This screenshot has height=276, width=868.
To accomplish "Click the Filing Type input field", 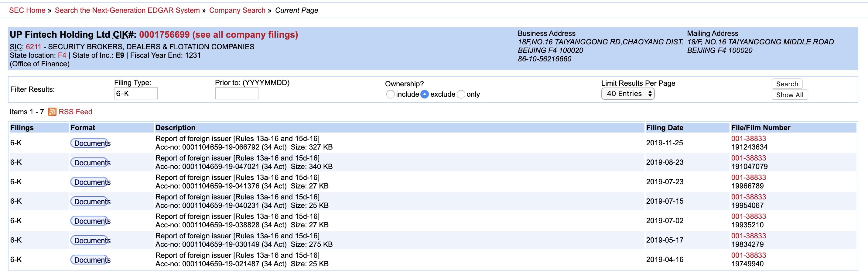I will click(x=136, y=93).
